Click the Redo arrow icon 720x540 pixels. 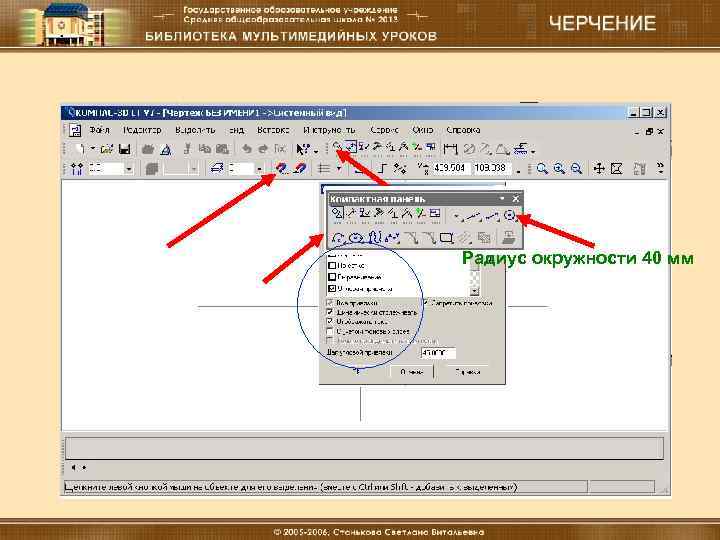click(x=263, y=149)
